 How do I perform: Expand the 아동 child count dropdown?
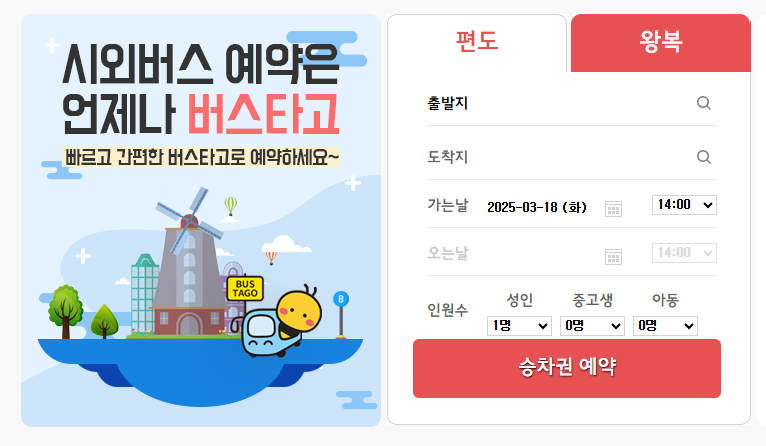coord(665,326)
